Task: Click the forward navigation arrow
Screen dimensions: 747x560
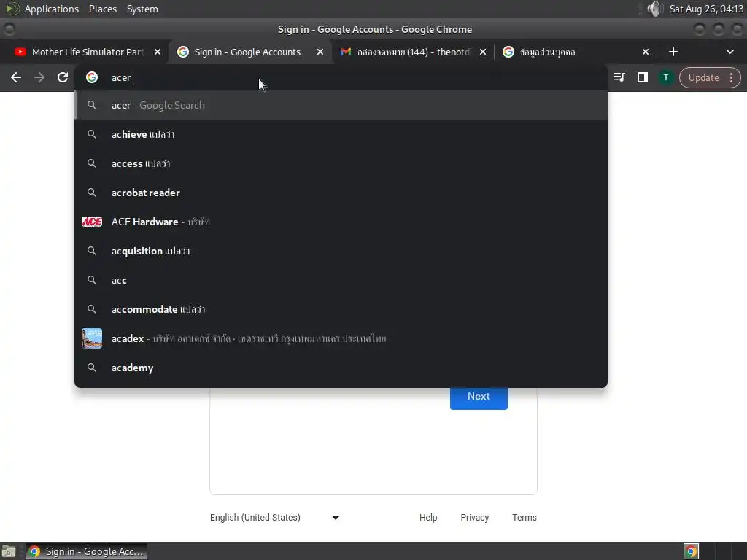Action: tap(39, 77)
